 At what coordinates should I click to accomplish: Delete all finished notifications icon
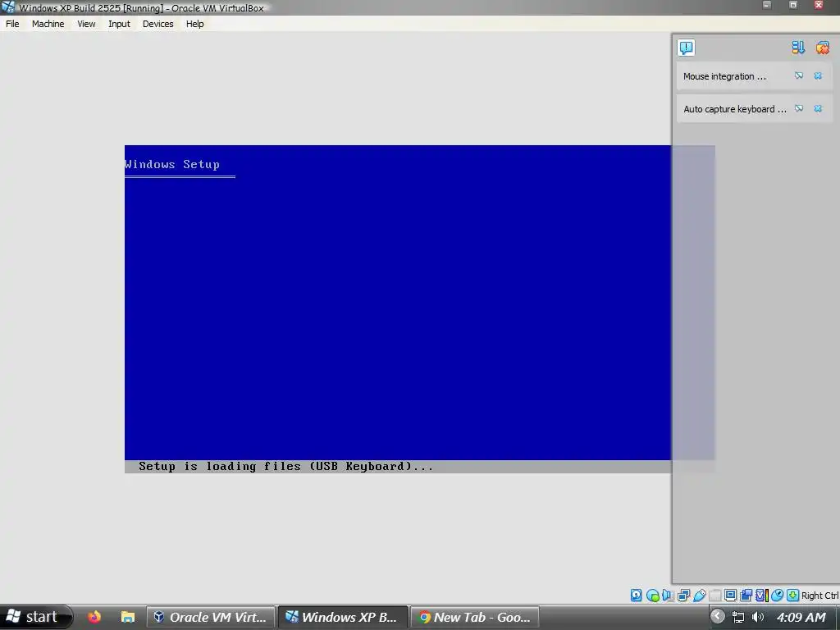pos(822,48)
